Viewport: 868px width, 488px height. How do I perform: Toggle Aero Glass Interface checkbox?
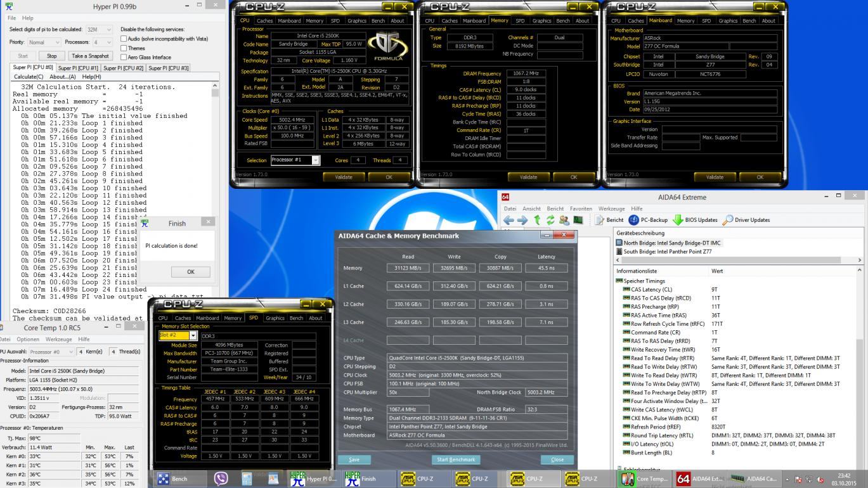point(124,57)
